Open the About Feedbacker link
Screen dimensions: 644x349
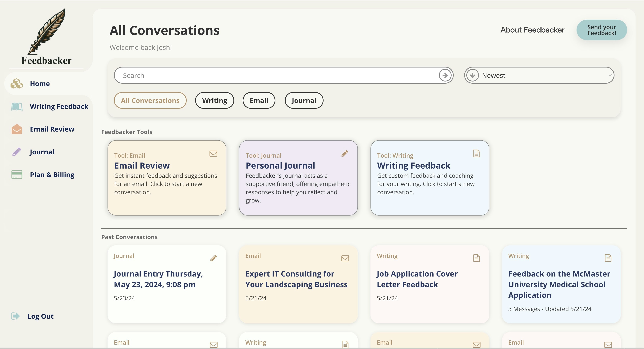click(532, 30)
